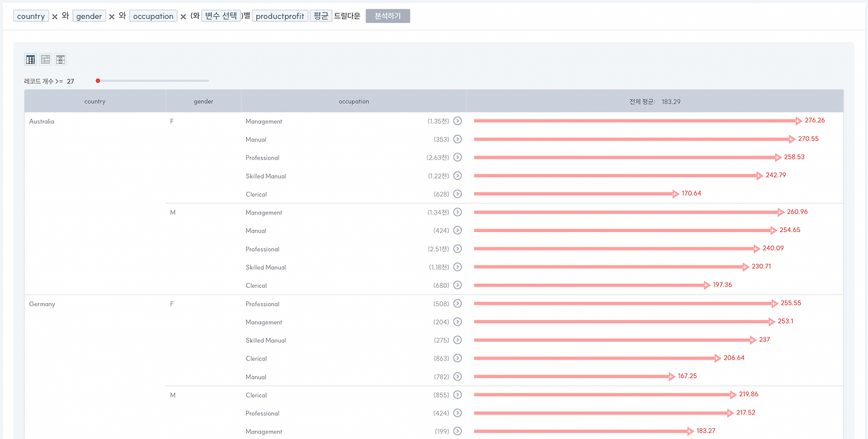Click the 217.52 bar value
The width and height of the screenshot is (868, 439).
(746, 413)
